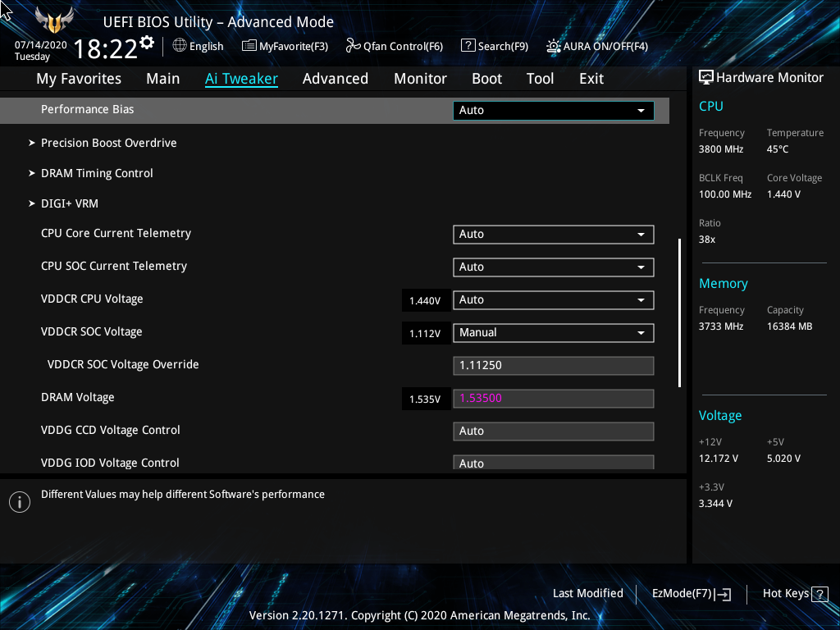This screenshot has height=630, width=840.
Task: Click Memory Frequency 3733 MHz value
Action: pos(720,326)
